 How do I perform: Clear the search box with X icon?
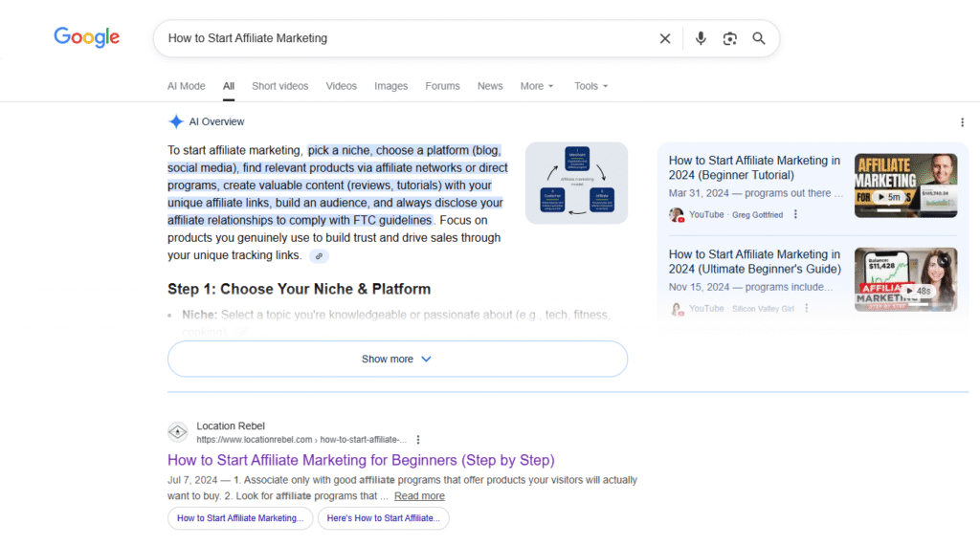pos(665,38)
